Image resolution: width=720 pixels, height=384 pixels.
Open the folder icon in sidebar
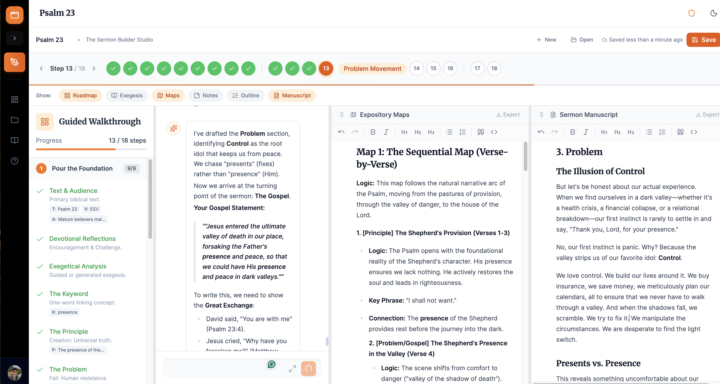click(x=14, y=120)
